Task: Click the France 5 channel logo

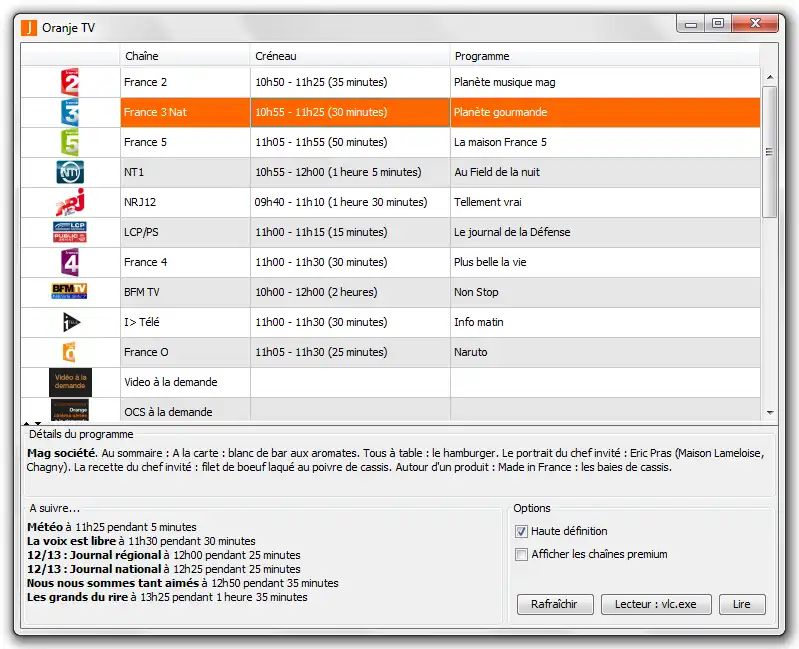Action: [70, 142]
